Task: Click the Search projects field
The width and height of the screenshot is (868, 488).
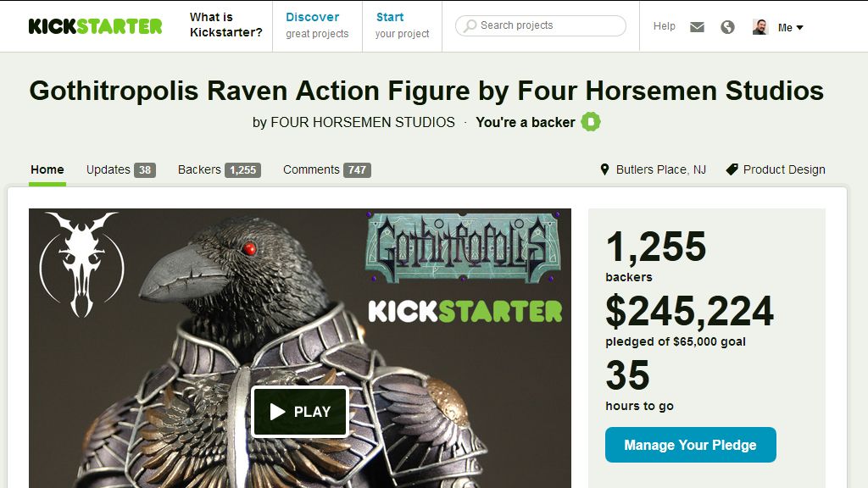Action: point(540,25)
